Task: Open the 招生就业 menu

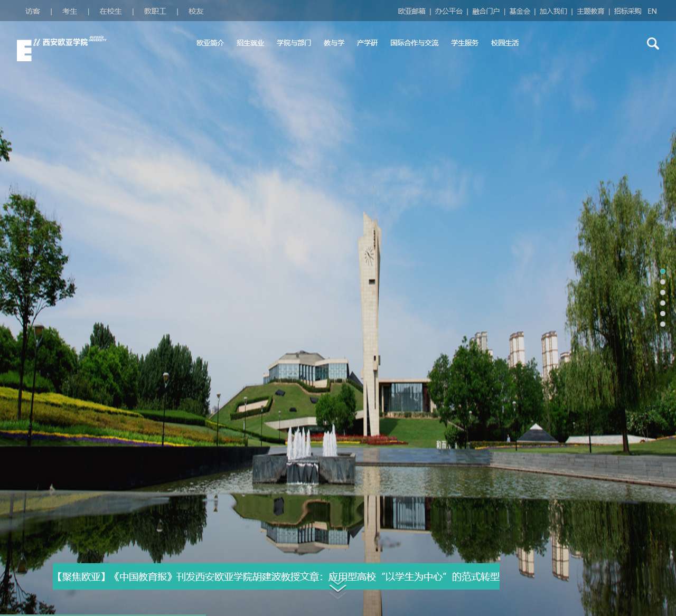Action: click(250, 43)
